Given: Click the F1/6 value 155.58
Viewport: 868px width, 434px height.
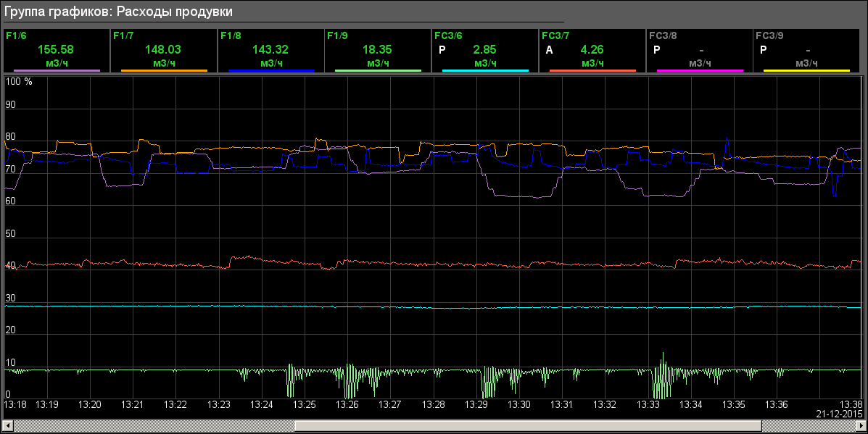Looking at the screenshot, I should tap(55, 50).
